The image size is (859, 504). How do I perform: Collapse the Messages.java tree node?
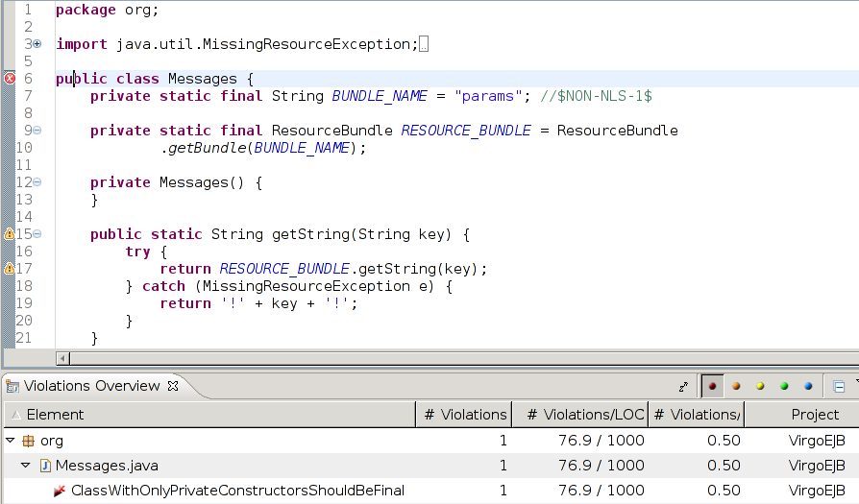pyautogui.click(x=27, y=466)
